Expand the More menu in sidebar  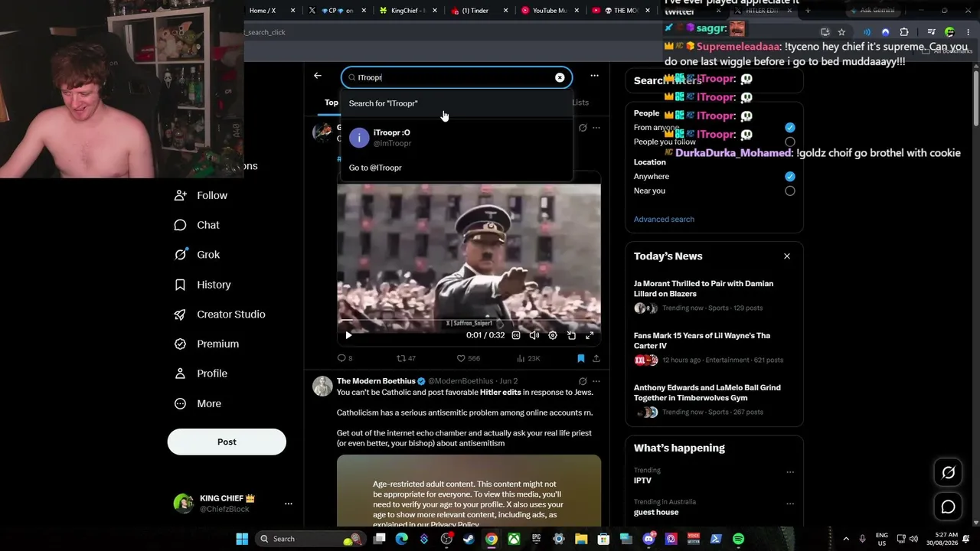click(x=198, y=403)
